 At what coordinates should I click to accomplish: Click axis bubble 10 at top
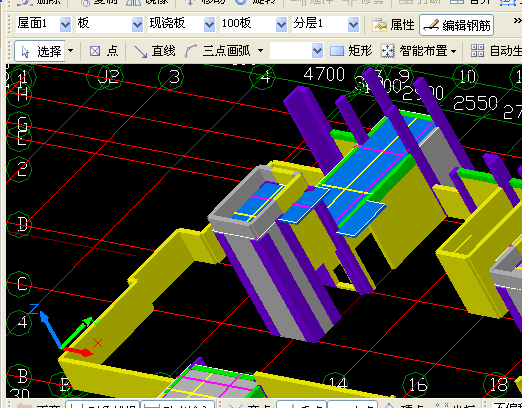pos(467,77)
